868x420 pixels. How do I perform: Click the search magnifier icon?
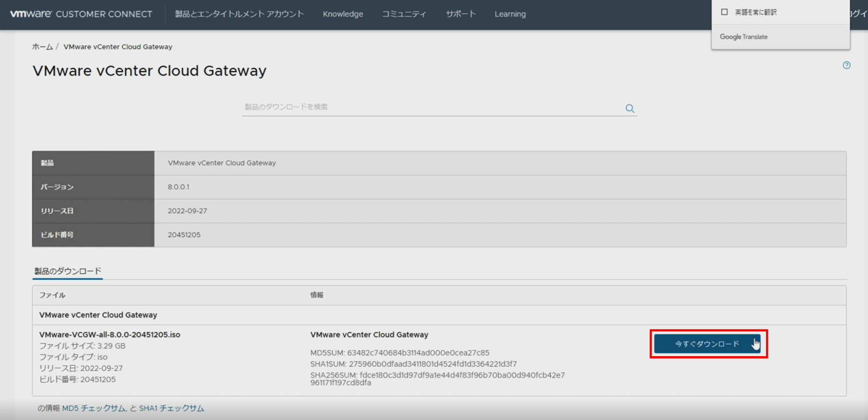click(629, 108)
